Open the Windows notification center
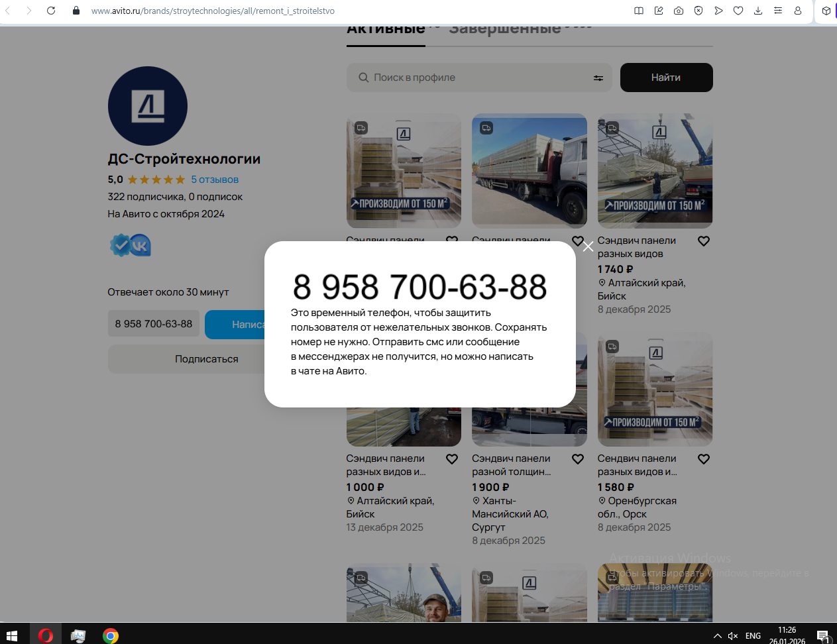The width and height of the screenshot is (837, 644). [823, 637]
